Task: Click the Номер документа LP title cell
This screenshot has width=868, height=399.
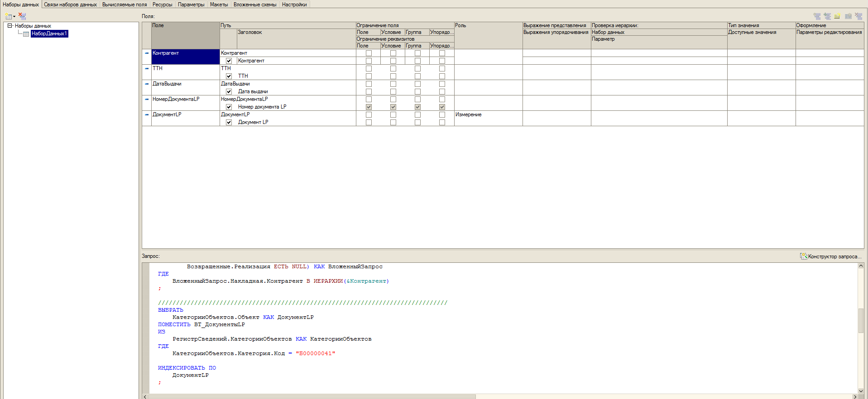Action: 297,107
